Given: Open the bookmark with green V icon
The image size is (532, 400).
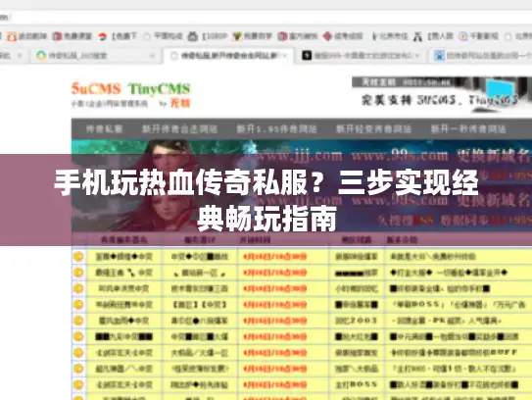Looking at the screenshot, I should click(x=253, y=36).
